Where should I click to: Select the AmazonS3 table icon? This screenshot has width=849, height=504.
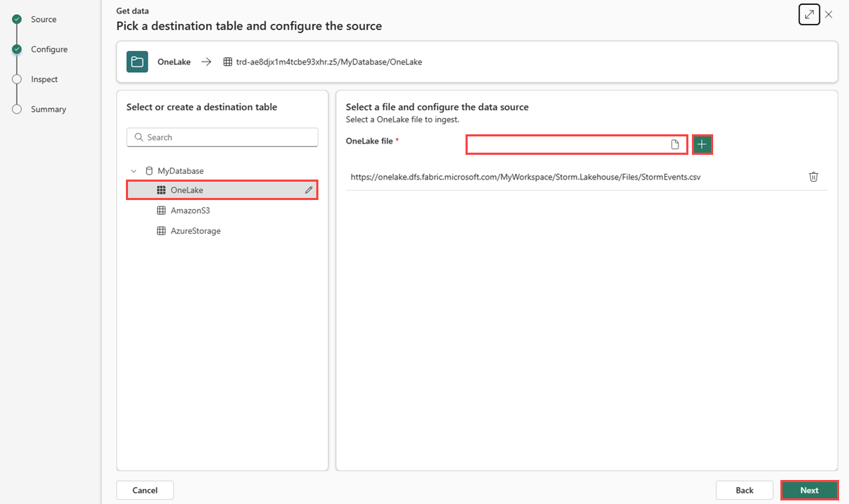(161, 211)
